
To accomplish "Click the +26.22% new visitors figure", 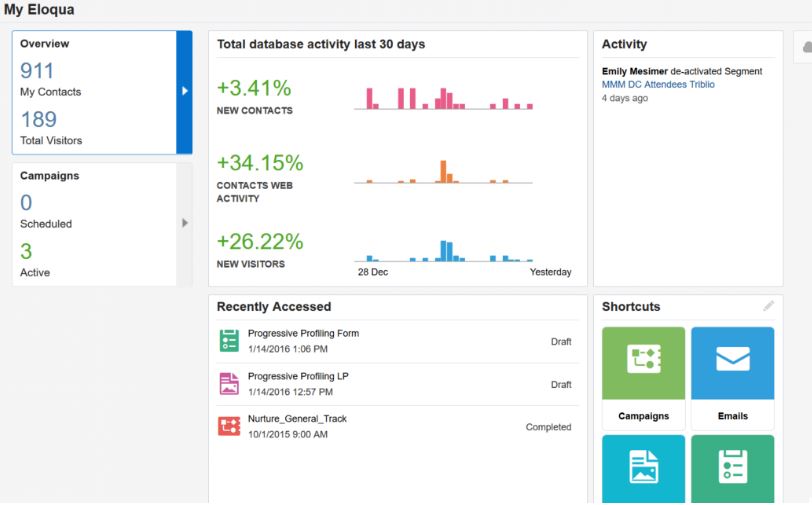I will (x=260, y=241).
